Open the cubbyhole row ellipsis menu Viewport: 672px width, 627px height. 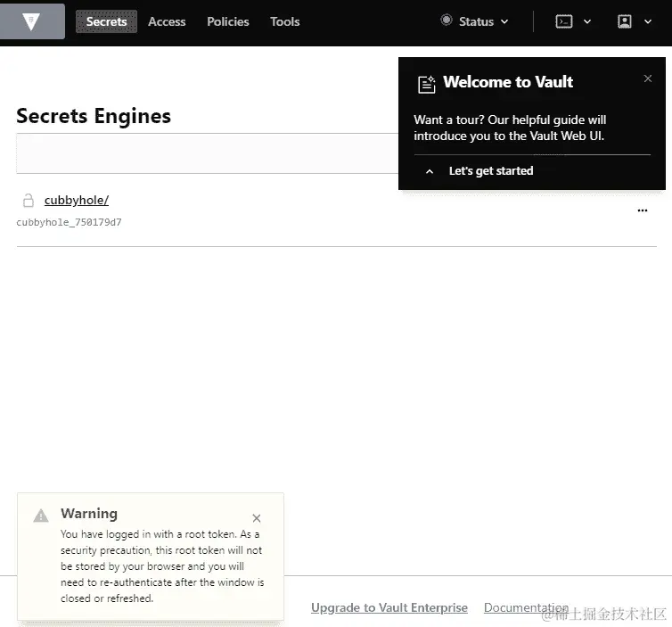click(642, 210)
